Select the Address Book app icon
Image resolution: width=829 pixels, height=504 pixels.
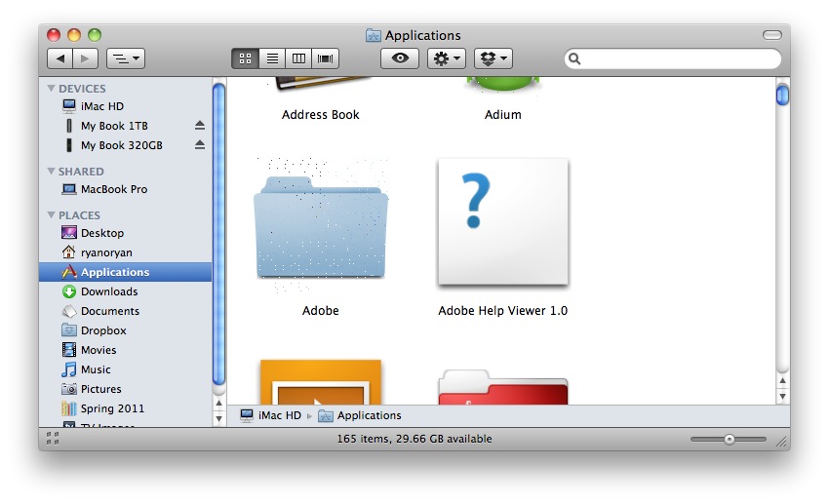click(323, 85)
